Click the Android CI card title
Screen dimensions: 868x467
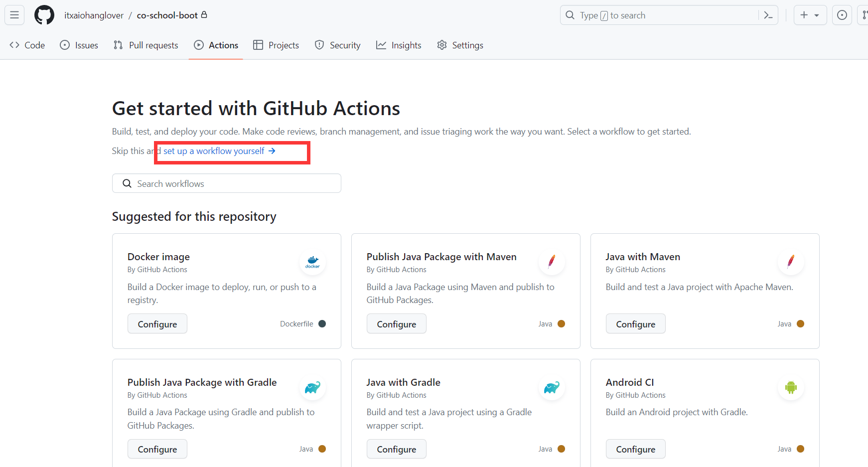(630, 382)
